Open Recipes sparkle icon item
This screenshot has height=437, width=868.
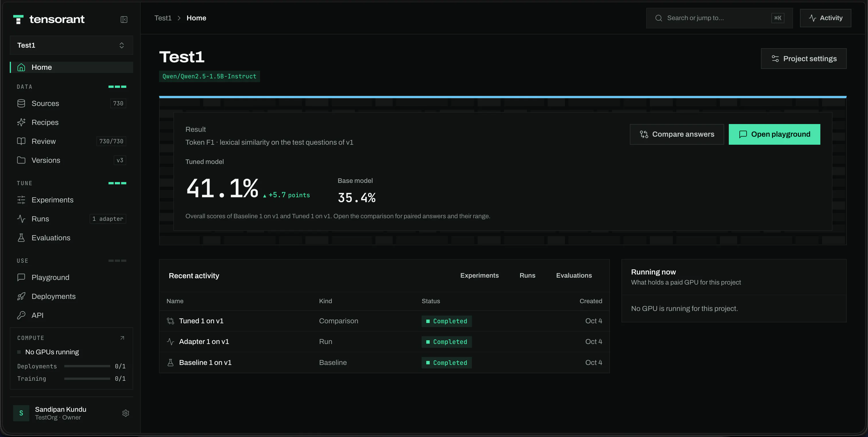(x=21, y=122)
